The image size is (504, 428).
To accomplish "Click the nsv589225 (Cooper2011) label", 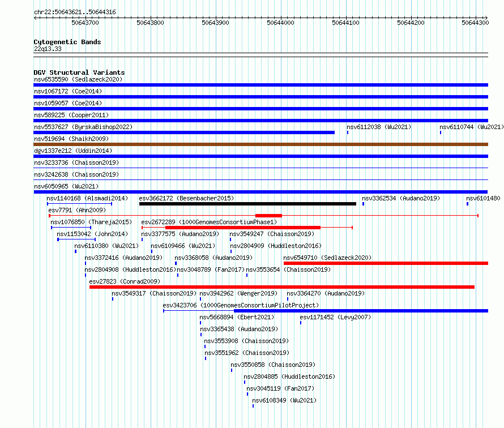I will pos(71,115).
